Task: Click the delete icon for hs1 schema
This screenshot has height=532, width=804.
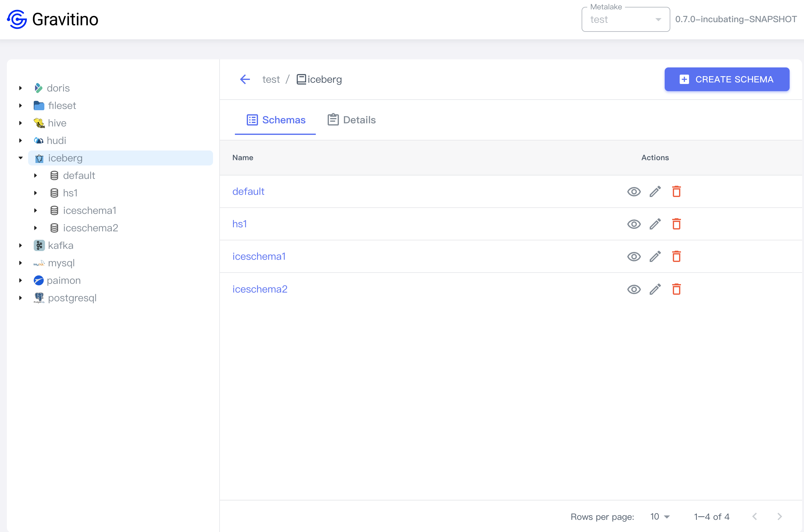Action: [x=676, y=224]
